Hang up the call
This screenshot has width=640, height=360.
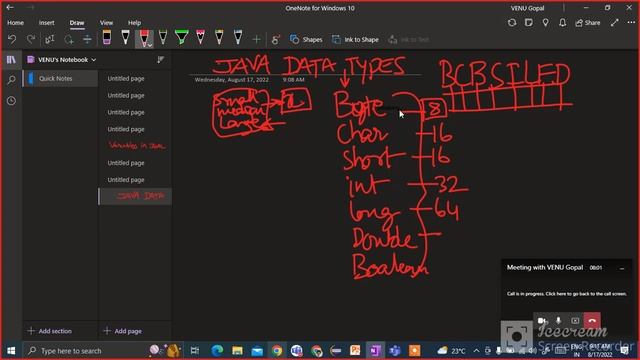[x=592, y=321]
